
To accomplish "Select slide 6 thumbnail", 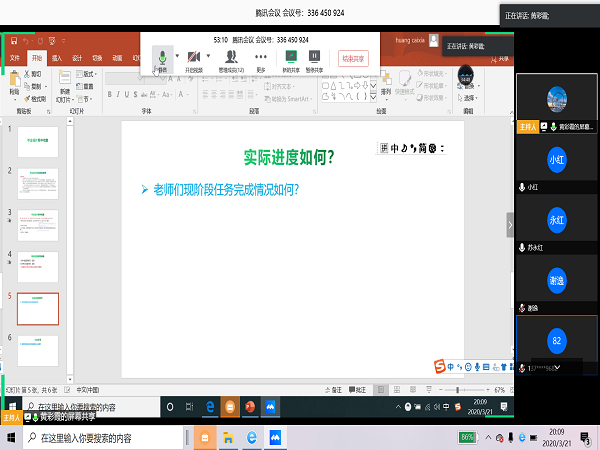I will click(x=38, y=350).
